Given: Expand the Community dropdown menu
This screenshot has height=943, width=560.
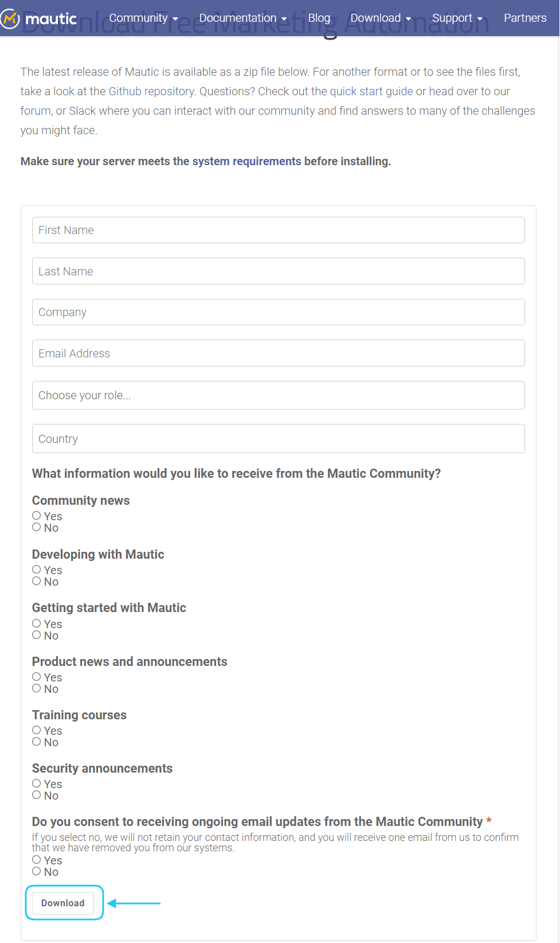Looking at the screenshot, I should [142, 18].
